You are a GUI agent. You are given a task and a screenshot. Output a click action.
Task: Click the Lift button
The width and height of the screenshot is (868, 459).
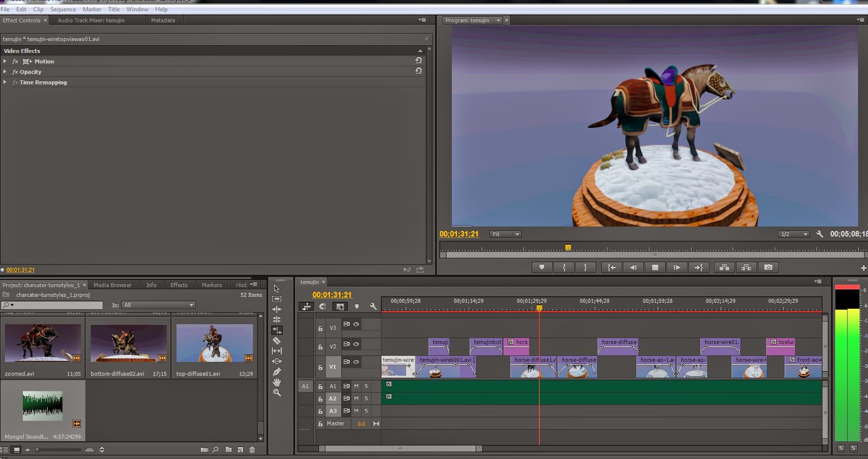(x=724, y=267)
